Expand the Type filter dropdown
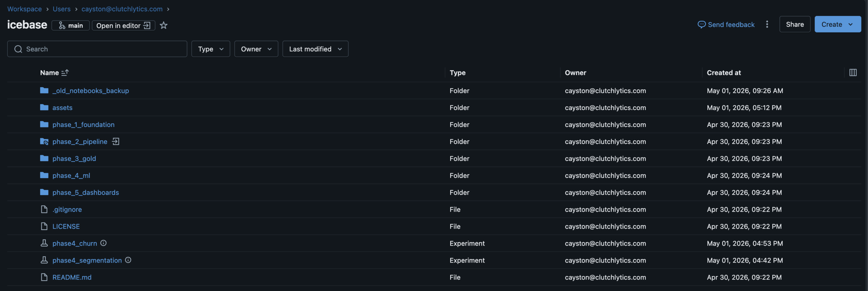The width and height of the screenshot is (868, 291). click(211, 49)
